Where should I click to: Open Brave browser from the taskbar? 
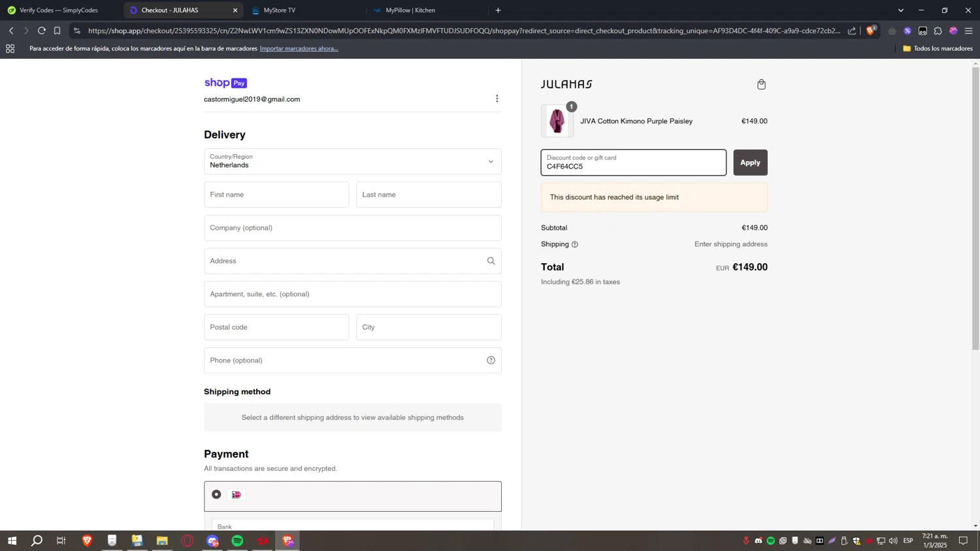tap(87, 541)
